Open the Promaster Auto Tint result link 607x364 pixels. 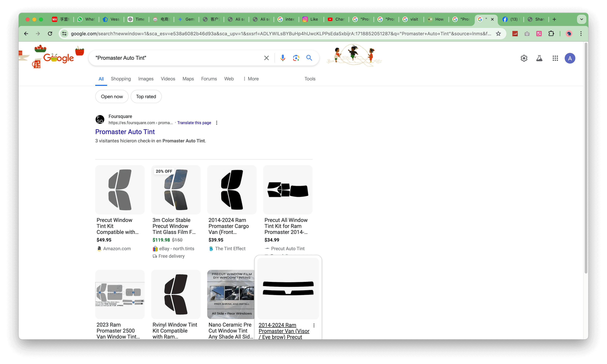pyautogui.click(x=125, y=132)
